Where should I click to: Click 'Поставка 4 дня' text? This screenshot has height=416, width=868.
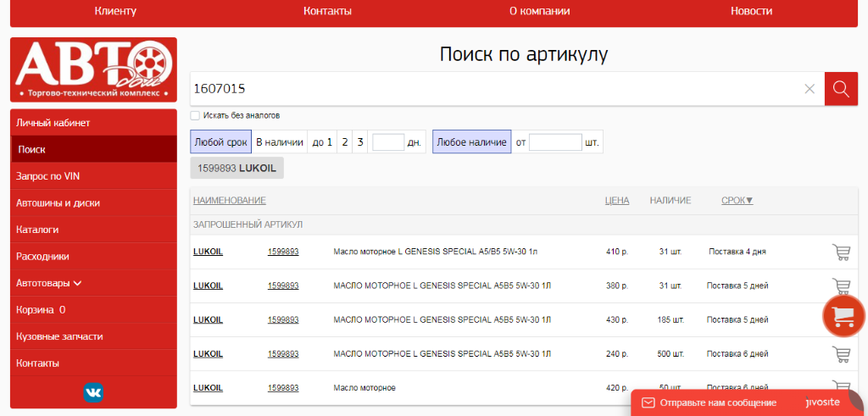click(x=737, y=252)
